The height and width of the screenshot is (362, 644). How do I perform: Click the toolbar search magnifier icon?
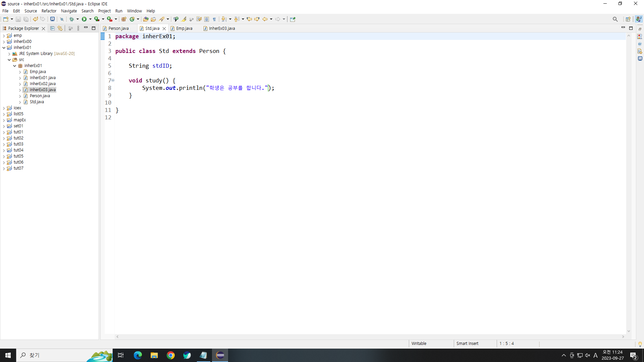tap(615, 19)
